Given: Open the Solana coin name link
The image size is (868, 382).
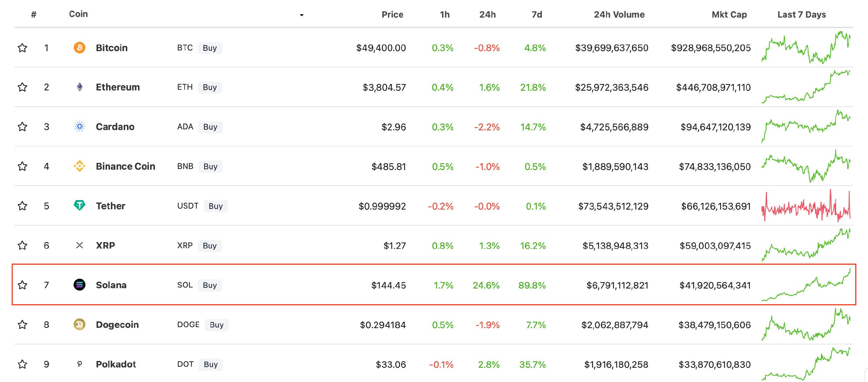Looking at the screenshot, I should (x=111, y=285).
